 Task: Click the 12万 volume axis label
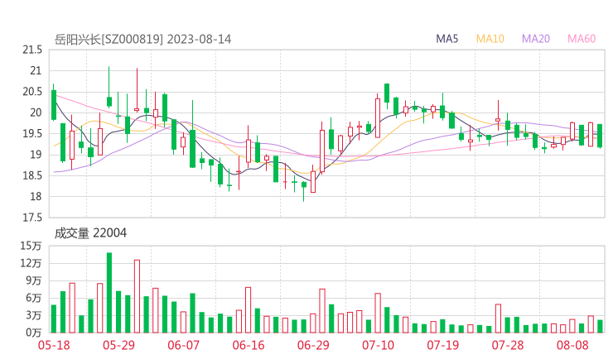click(31, 263)
